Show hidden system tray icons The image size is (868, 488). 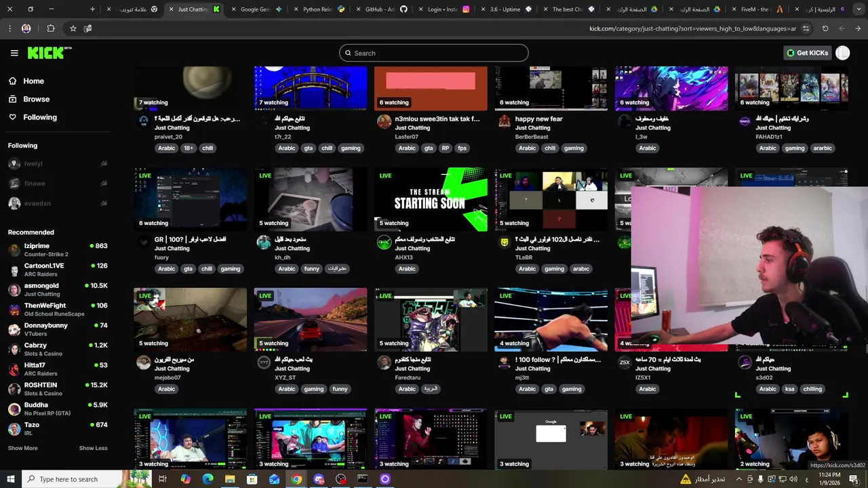739,479
